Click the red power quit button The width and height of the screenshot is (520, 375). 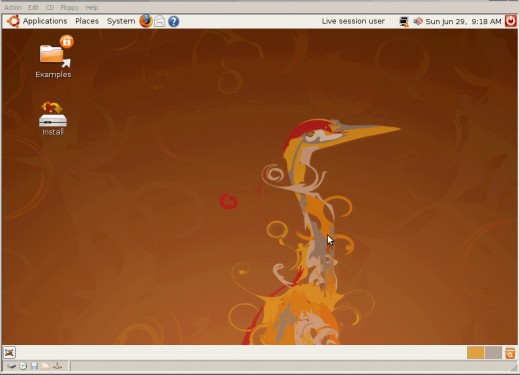pyautogui.click(x=510, y=21)
